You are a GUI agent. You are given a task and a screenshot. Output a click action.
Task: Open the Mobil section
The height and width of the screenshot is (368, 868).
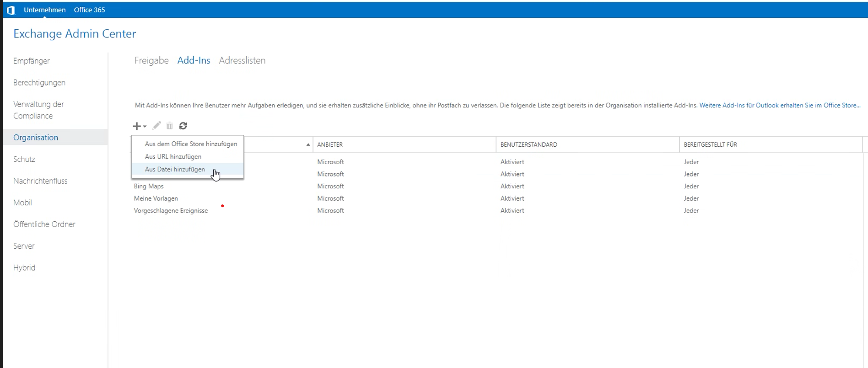point(23,203)
